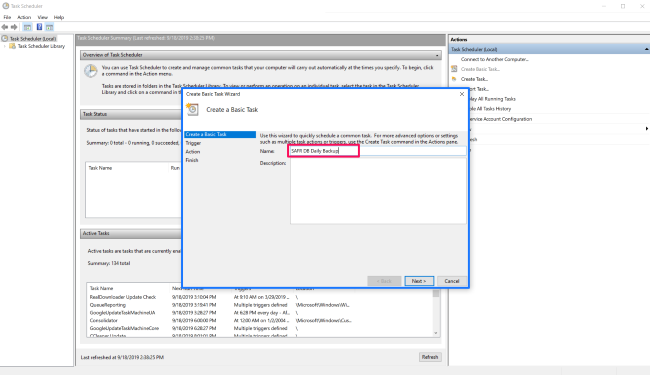
Task: Click Task Name column header in Active Tasks
Action: click(102, 288)
